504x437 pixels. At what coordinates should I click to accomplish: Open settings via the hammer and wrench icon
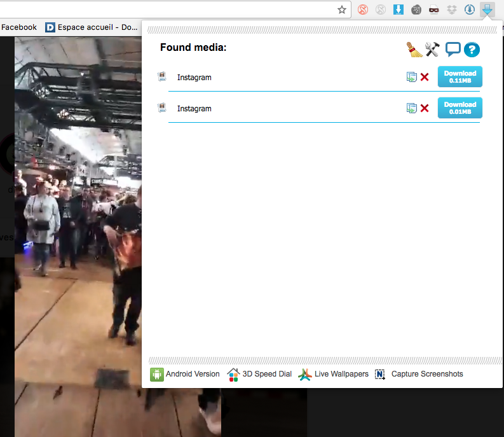433,49
